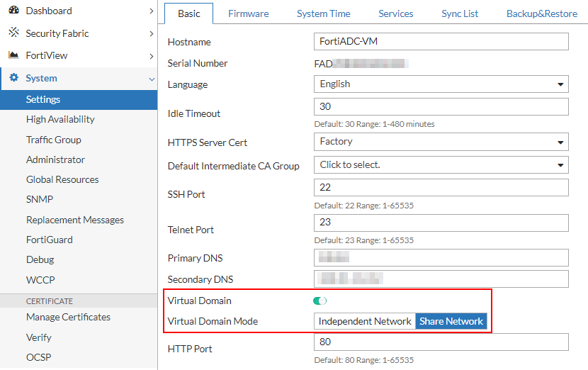Open Default Intermediate CA Group dropdown

click(x=441, y=165)
